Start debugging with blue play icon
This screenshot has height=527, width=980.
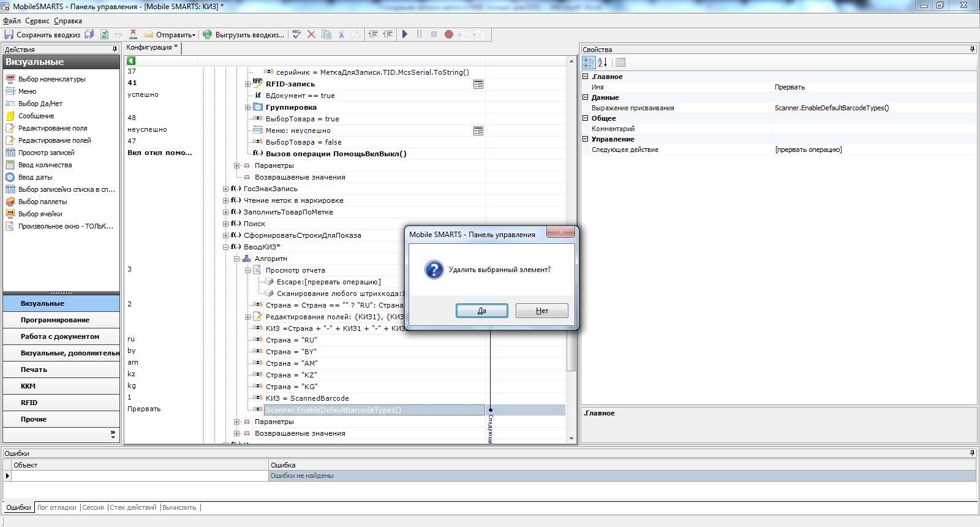(405, 35)
